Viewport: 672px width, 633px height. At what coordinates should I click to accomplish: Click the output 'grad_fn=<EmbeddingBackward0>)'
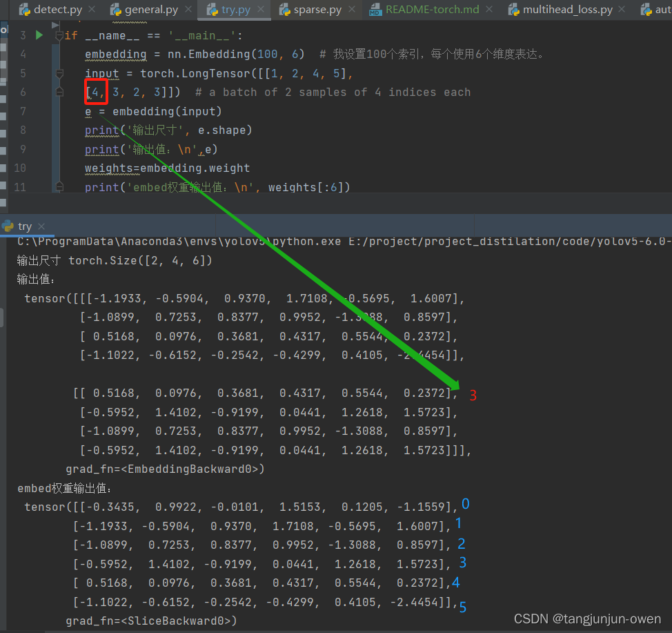(x=165, y=469)
